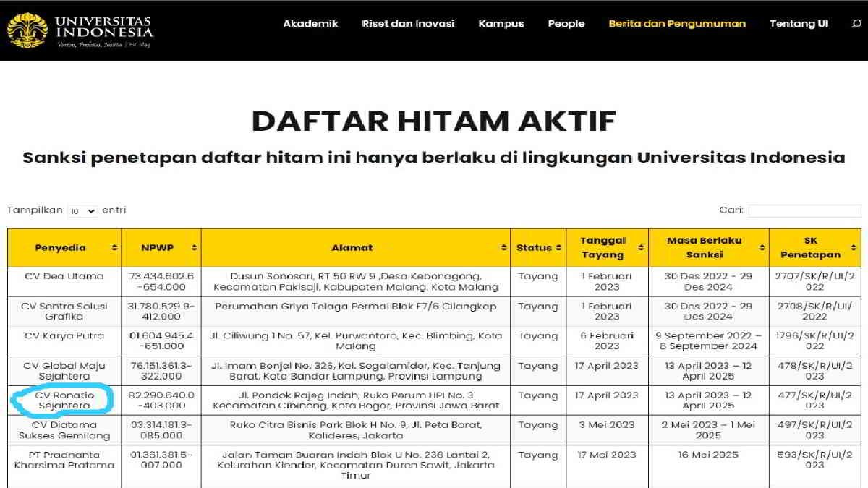Toggle sort order on Masa Berlaku Sanksi
Image resolution: width=868 pixels, height=488 pixels.
coord(762,248)
